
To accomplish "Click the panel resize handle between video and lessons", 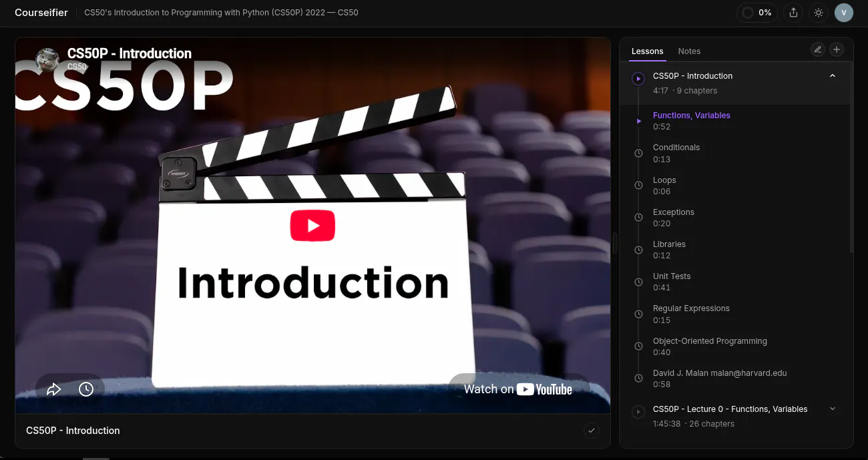I will tap(615, 242).
